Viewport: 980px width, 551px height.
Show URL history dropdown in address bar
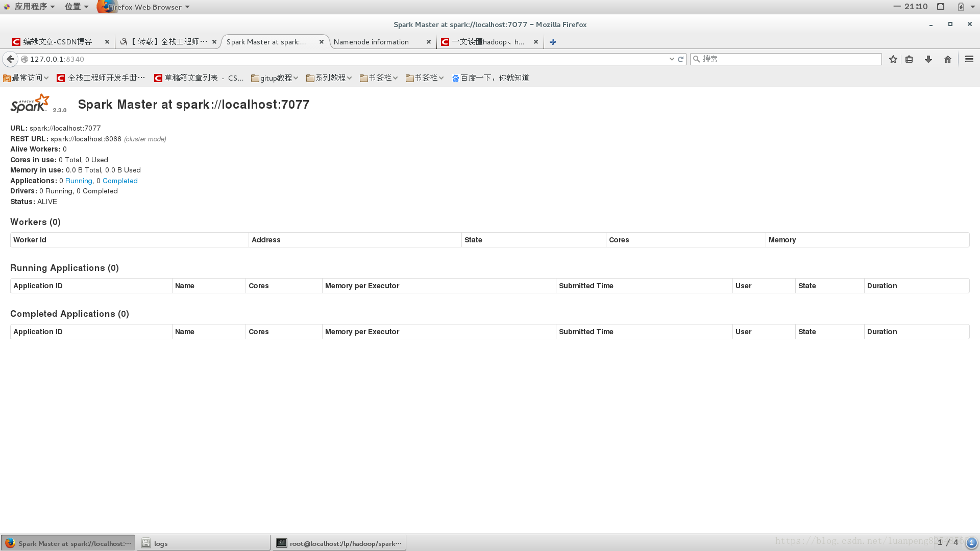(x=672, y=59)
